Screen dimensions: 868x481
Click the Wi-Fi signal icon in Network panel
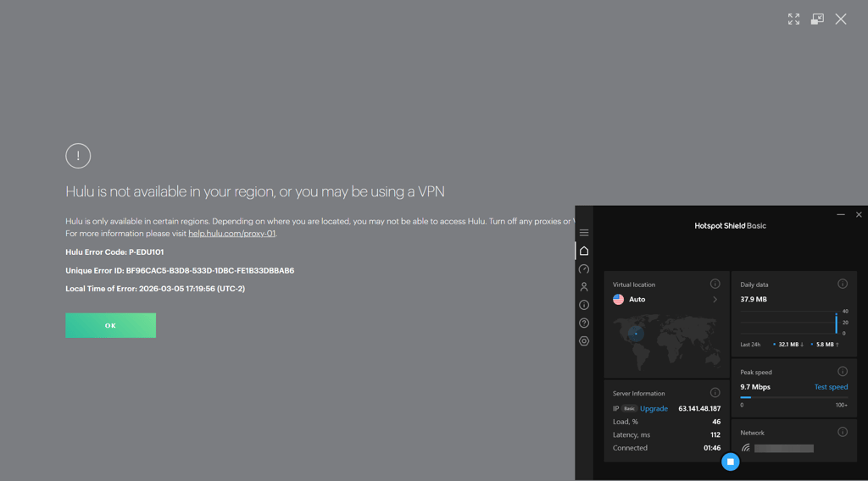(746, 448)
